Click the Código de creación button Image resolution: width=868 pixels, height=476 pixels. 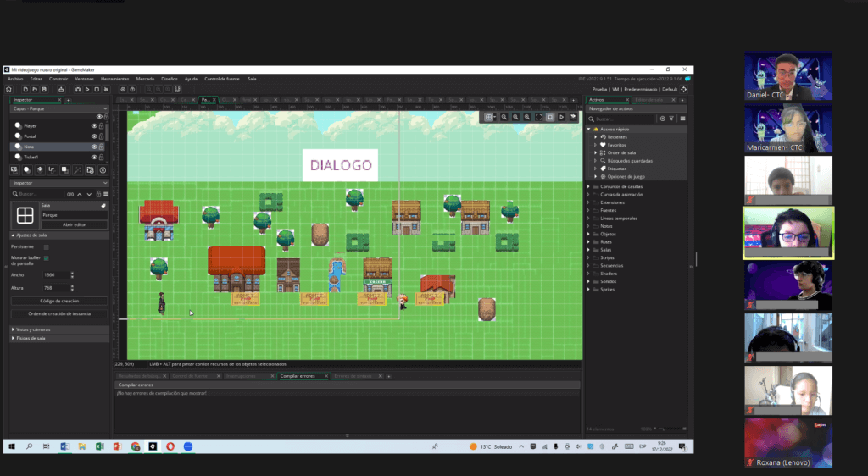[58, 301]
